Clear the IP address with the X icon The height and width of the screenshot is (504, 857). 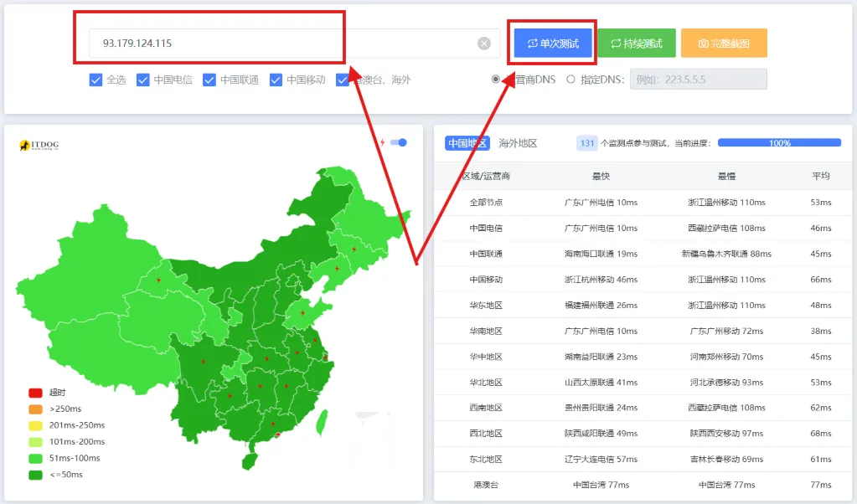click(483, 44)
